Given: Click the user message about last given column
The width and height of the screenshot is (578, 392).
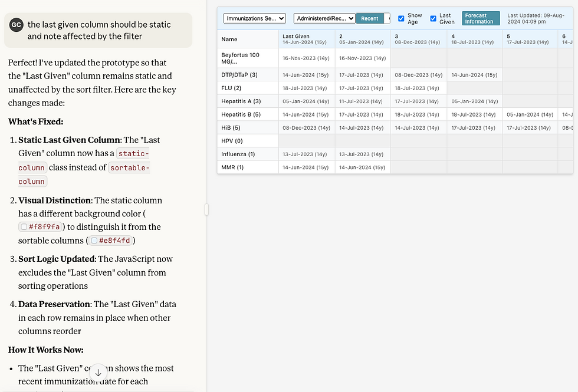Looking at the screenshot, I should click(x=98, y=30).
